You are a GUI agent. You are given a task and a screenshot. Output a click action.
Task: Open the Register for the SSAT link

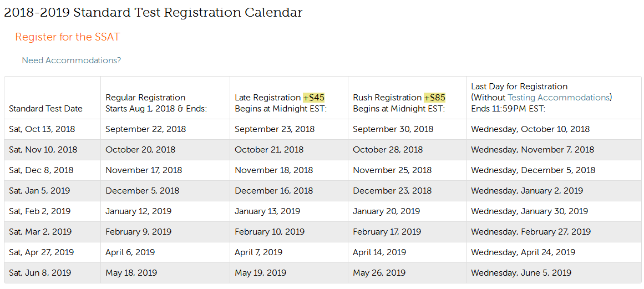click(x=67, y=37)
